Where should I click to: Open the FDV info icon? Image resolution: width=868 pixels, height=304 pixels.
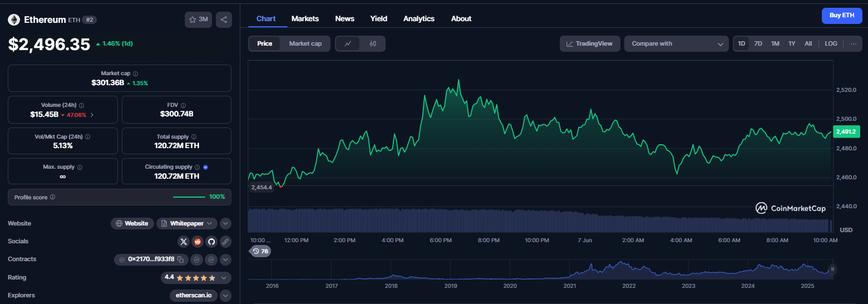click(183, 105)
